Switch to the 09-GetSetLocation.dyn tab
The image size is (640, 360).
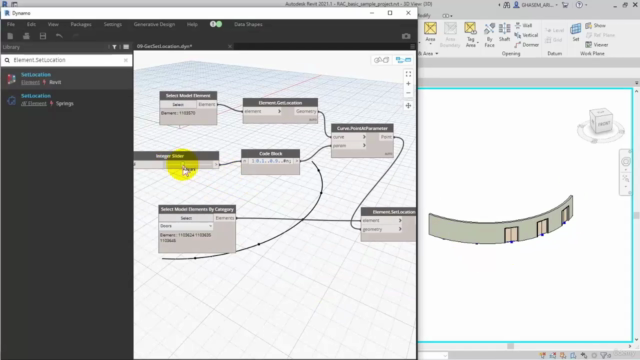click(164, 46)
